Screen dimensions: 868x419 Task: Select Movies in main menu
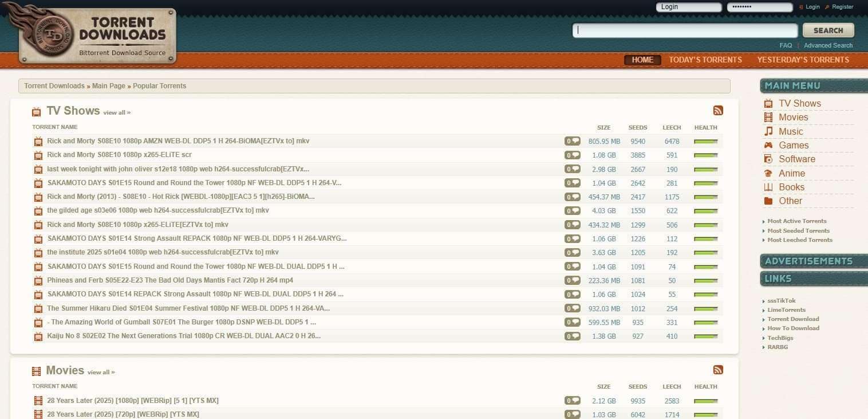(794, 117)
